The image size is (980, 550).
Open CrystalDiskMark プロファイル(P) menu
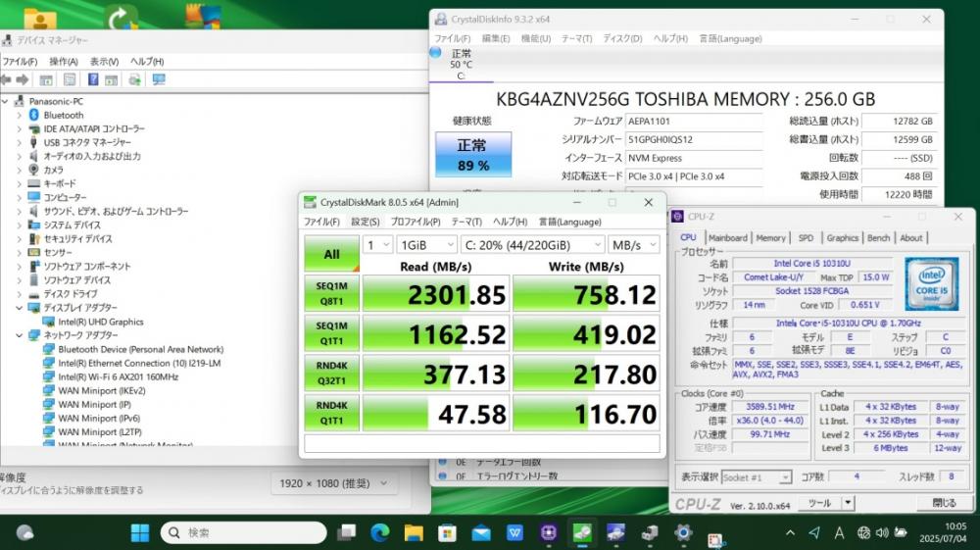(x=416, y=222)
